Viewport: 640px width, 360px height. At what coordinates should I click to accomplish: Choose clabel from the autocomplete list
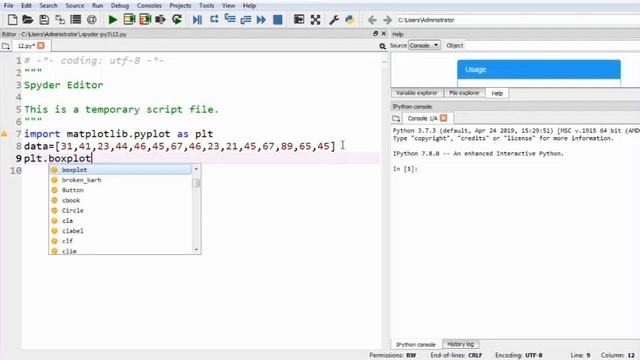(x=120, y=231)
